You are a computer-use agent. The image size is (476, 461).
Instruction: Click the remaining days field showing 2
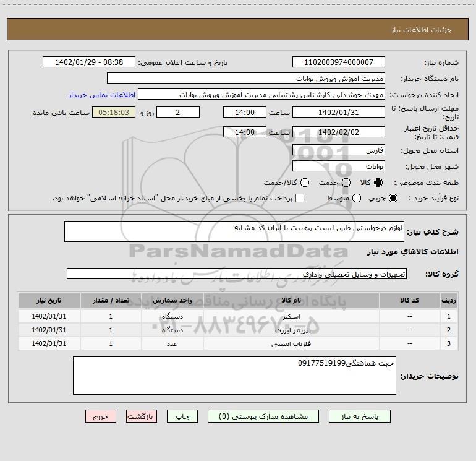coord(178,112)
